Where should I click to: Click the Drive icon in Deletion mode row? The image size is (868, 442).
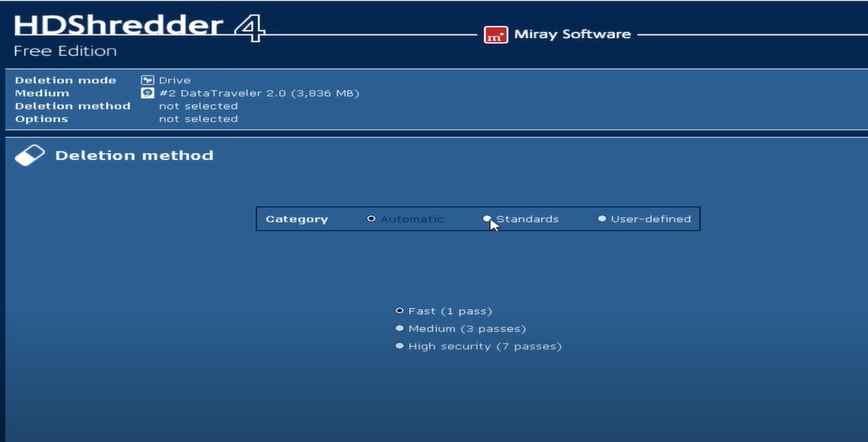pyautogui.click(x=147, y=80)
